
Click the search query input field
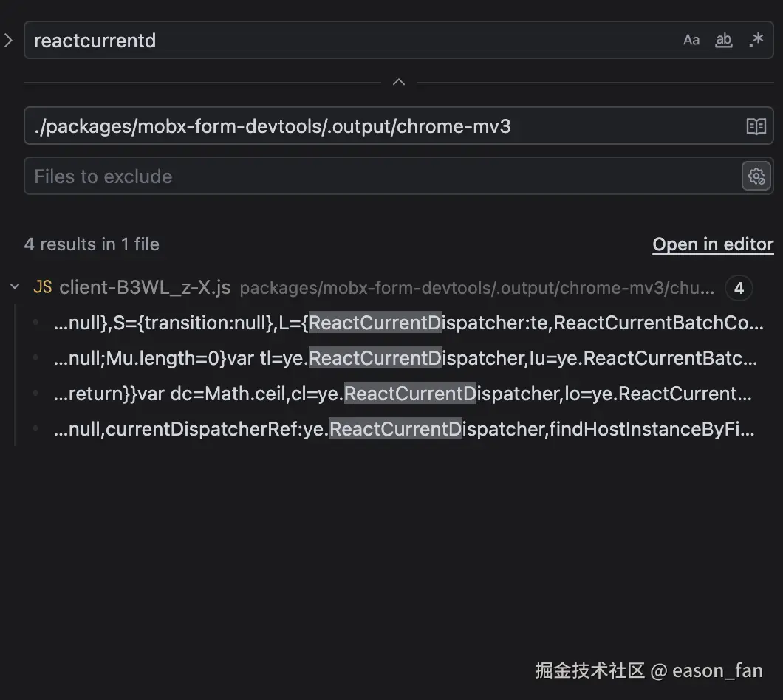tap(347, 41)
